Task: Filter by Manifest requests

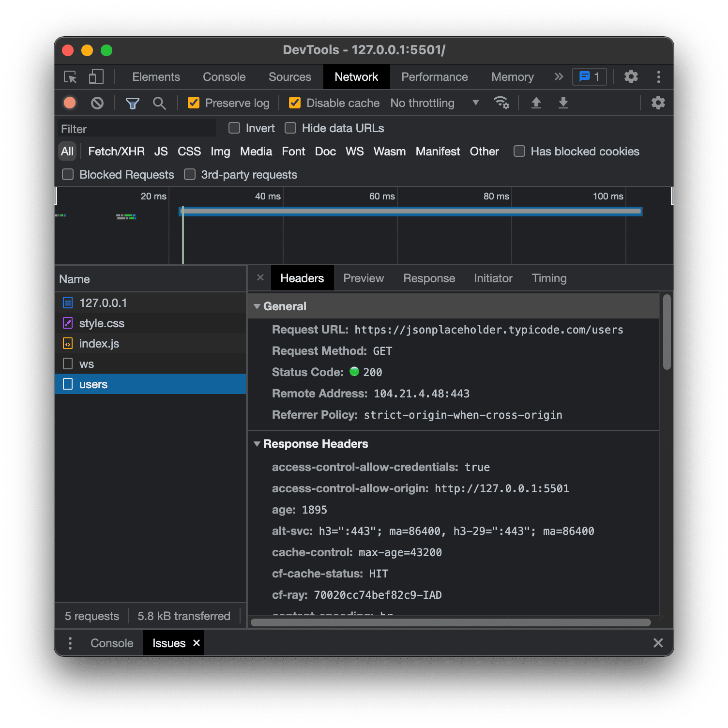Action: coord(438,152)
